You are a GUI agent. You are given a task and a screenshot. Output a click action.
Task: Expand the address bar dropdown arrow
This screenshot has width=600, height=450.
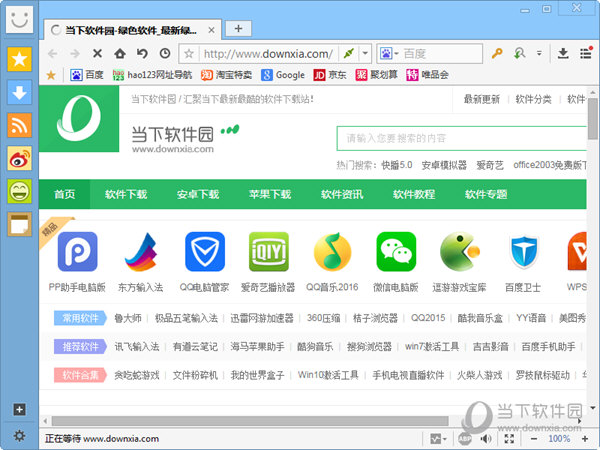click(x=366, y=53)
